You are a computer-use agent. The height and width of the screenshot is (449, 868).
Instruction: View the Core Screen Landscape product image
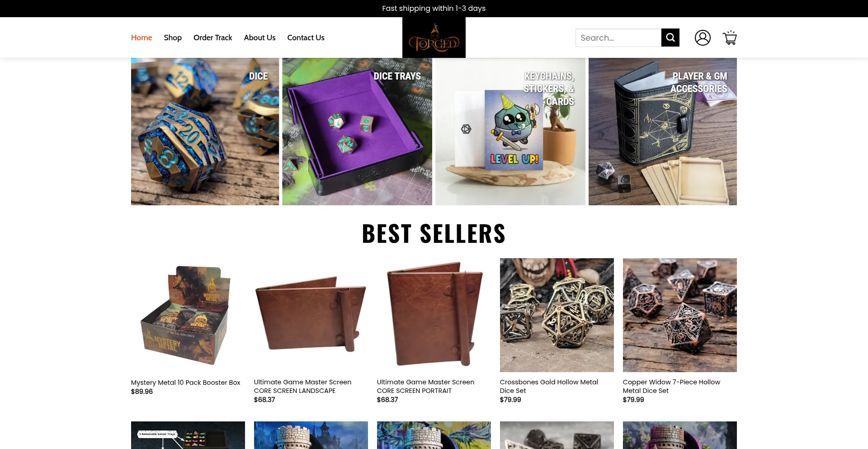(311, 315)
